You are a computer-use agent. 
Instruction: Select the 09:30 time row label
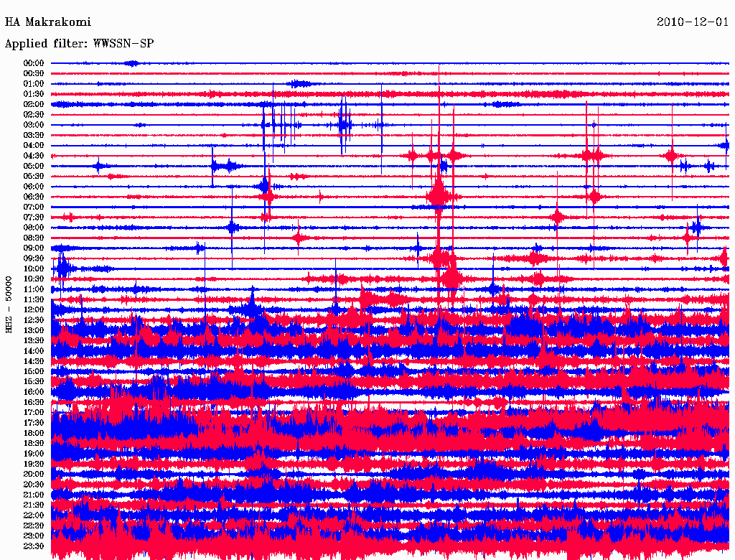pyautogui.click(x=34, y=258)
